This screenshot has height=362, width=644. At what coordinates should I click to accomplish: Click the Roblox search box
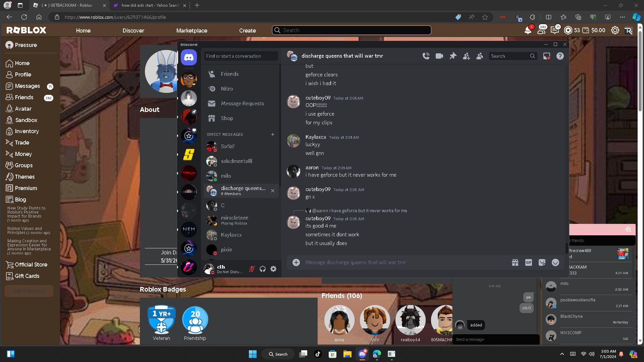click(352, 30)
